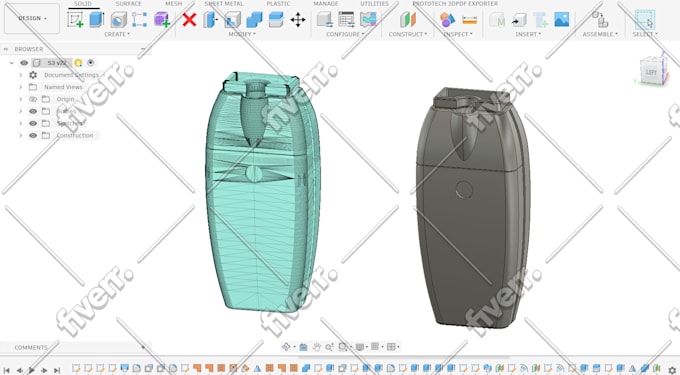Image resolution: width=680 pixels, height=375 pixels.
Task: Click the Insert text T icon
Action: [x=540, y=20]
